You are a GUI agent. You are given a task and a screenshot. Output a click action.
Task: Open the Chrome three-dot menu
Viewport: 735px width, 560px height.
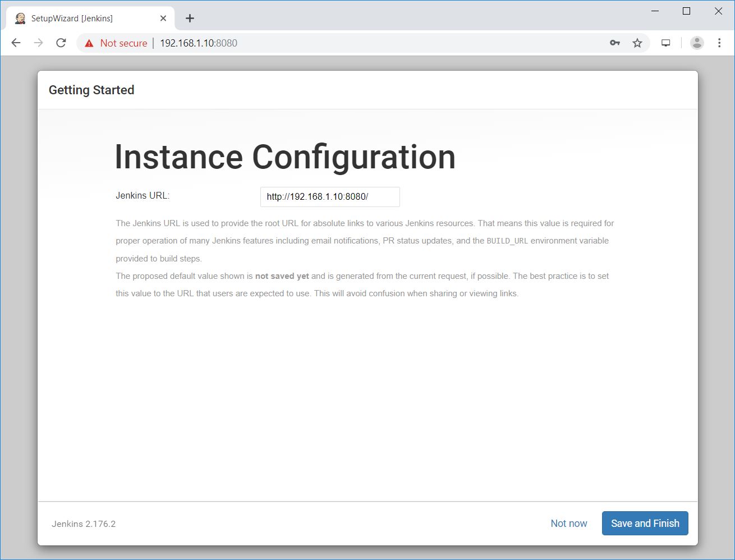click(x=719, y=43)
